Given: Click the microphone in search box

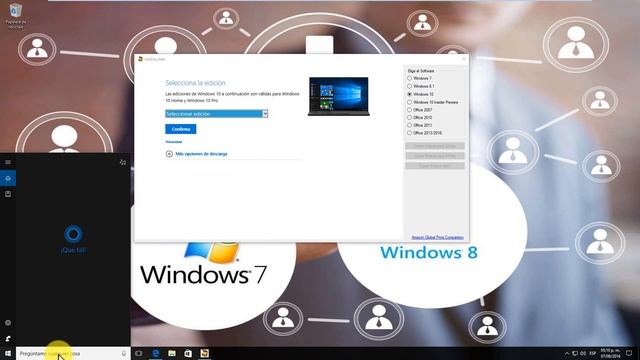Looking at the screenshot, I should click(x=124, y=353).
